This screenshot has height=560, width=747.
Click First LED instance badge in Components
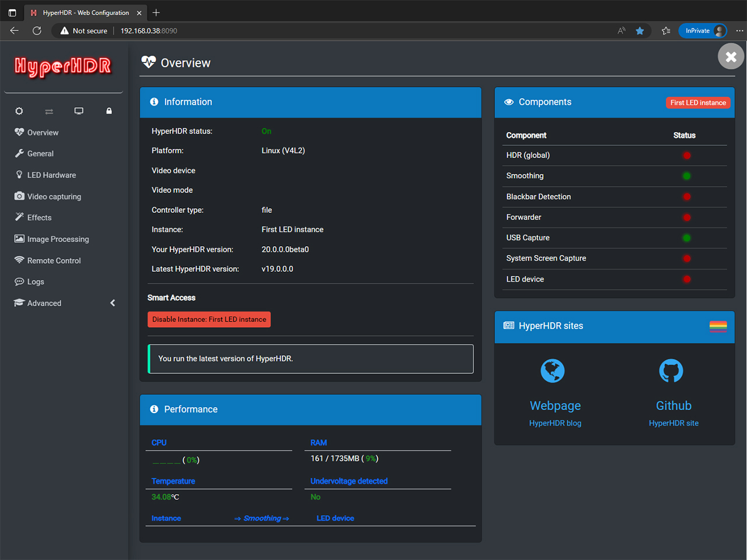(698, 103)
